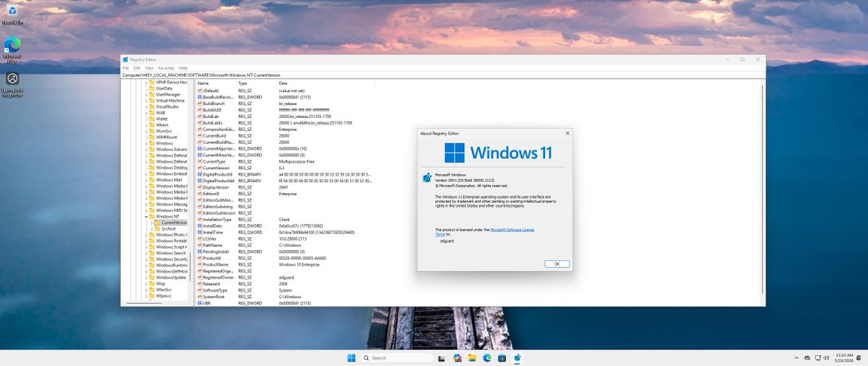Viewport: 868px width, 366px height.
Task: Select the icon for the InstallTime QWORD value
Action: click(200, 232)
